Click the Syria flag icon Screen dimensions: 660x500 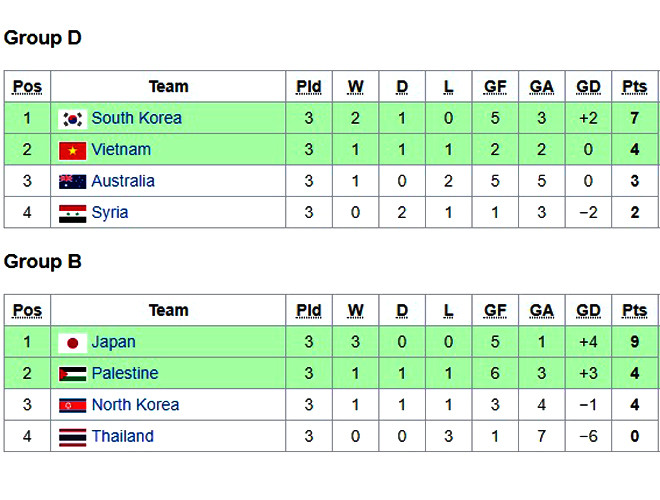point(72,213)
